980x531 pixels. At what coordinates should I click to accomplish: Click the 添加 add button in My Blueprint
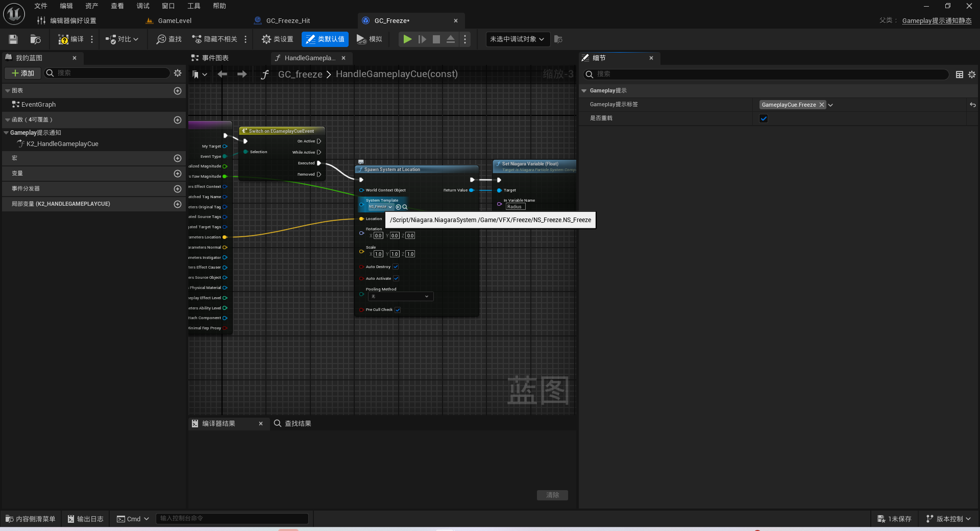23,74
